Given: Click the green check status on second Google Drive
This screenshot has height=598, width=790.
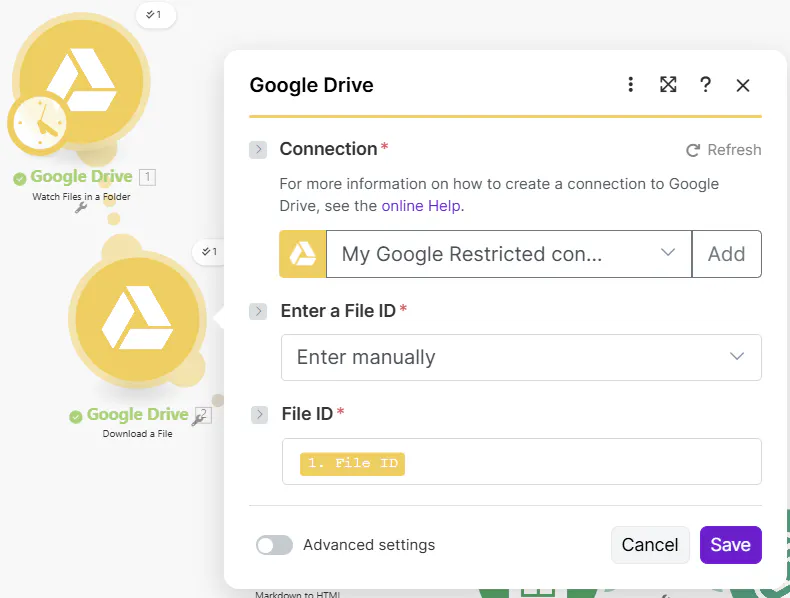Looking at the screenshot, I should 76,417.
